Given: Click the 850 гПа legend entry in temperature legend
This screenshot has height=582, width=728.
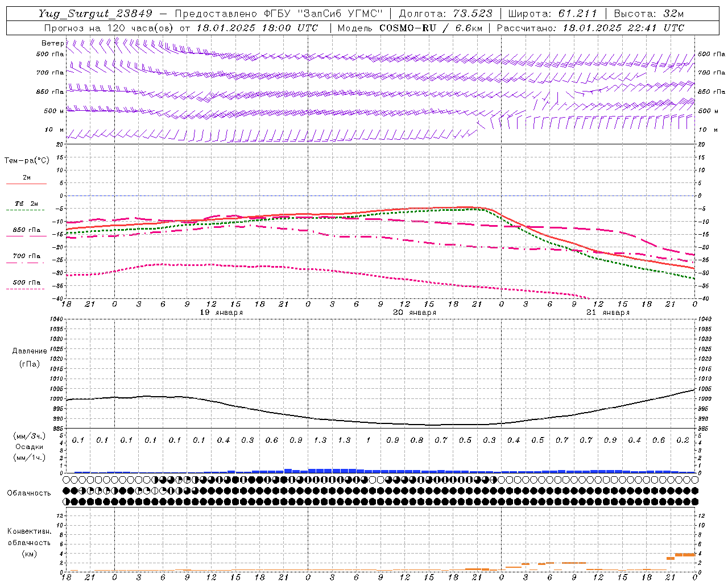Looking at the screenshot, I should coord(27,230).
